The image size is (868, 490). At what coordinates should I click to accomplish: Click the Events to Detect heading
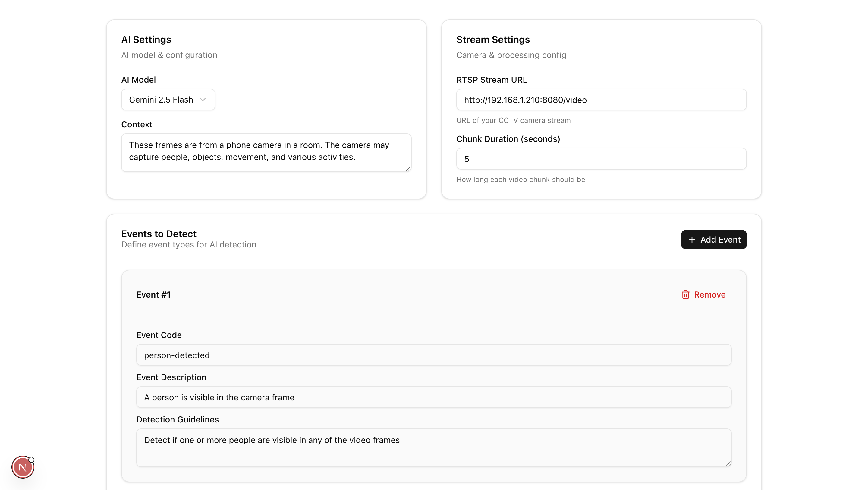[x=159, y=233]
